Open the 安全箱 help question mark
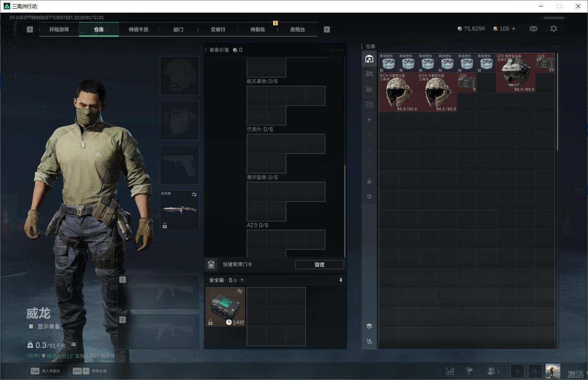Image resolution: width=588 pixels, height=380 pixels. 242,280
